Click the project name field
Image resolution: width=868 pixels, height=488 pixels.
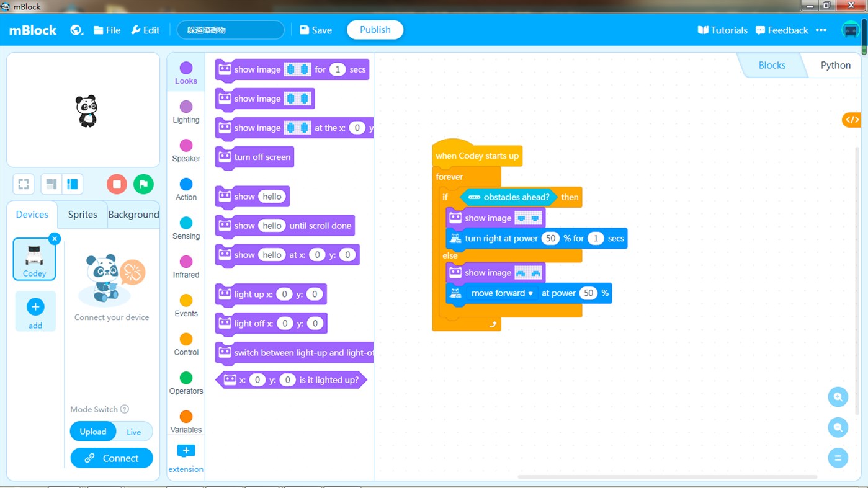[231, 30]
